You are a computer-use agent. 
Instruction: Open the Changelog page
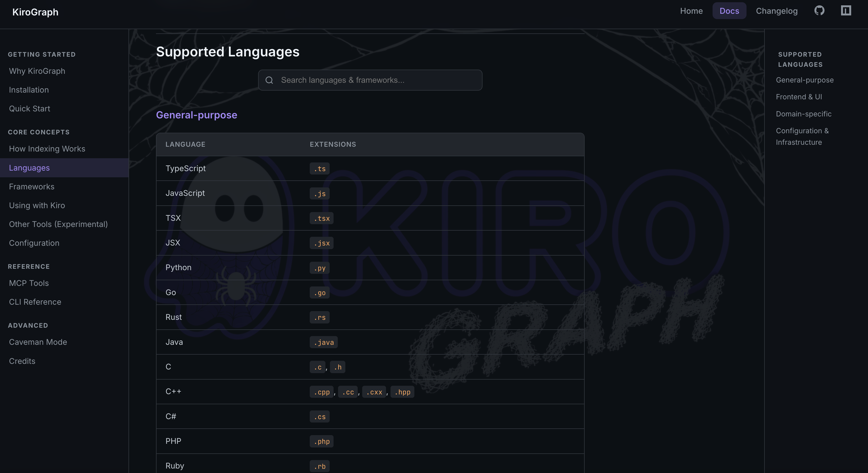tap(777, 11)
